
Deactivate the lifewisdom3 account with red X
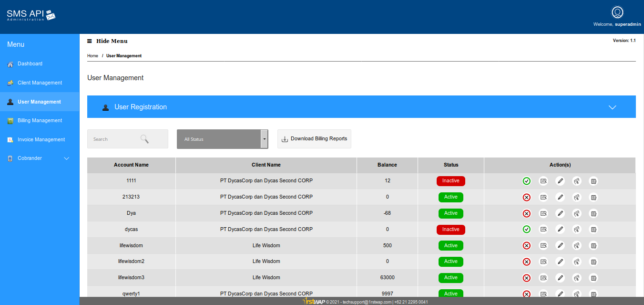point(526,278)
